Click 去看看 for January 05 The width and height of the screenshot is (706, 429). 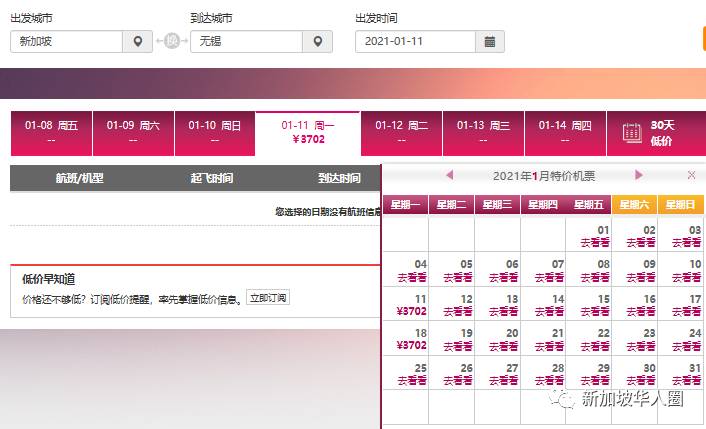click(457, 277)
